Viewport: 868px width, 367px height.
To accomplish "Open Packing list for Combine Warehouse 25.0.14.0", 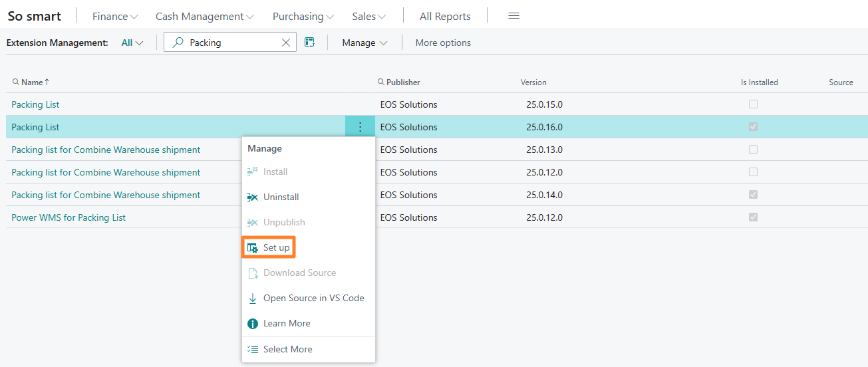I will [x=106, y=195].
